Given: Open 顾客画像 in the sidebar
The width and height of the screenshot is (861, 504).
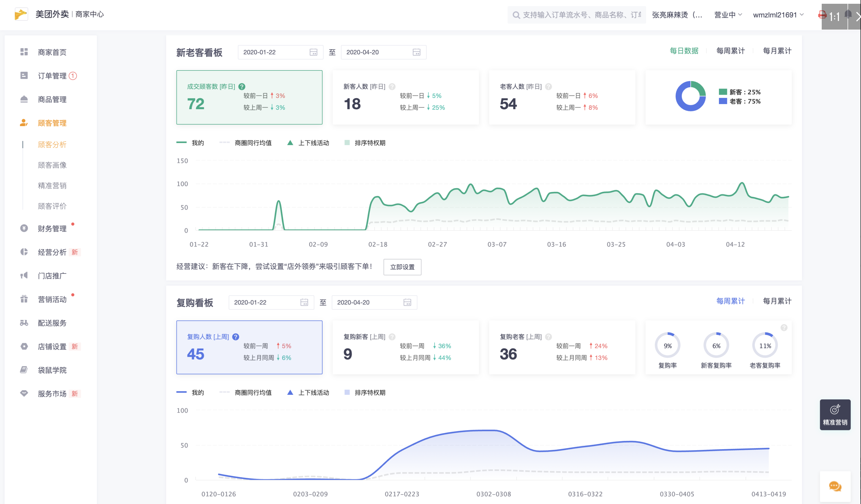Looking at the screenshot, I should 52,165.
